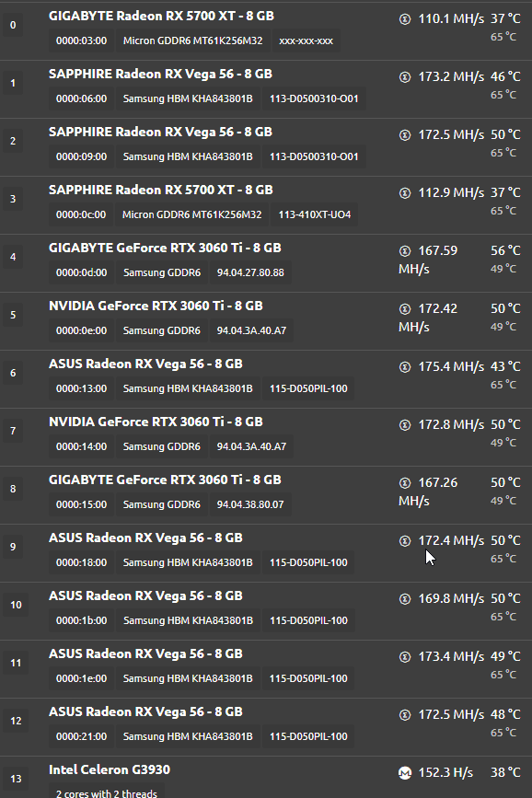Click the 113-410XT-UO4 BIOS version tag
Viewport: 532px width, 798px height.
pyautogui.click(x=315, y=214)
